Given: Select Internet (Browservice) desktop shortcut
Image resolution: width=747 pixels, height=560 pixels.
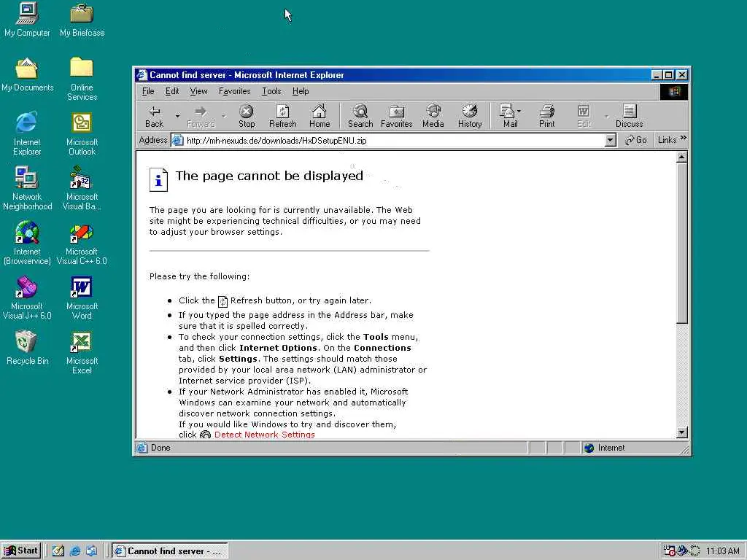Looking at the screenshot, I should click(x=27, y=244).
